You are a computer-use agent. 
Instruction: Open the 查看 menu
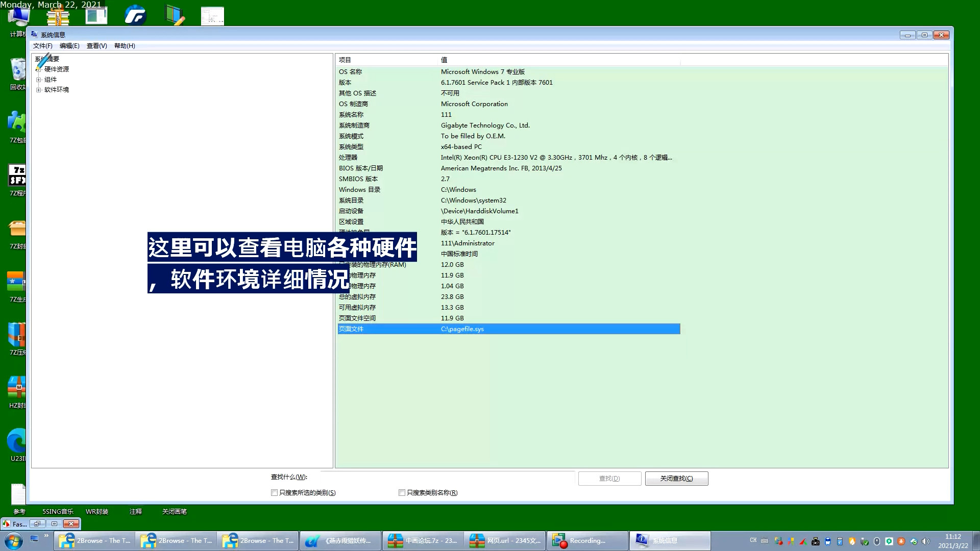click(96, 45)
